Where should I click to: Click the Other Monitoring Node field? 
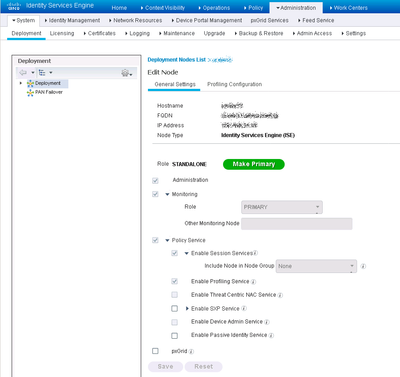coord(297,224)
